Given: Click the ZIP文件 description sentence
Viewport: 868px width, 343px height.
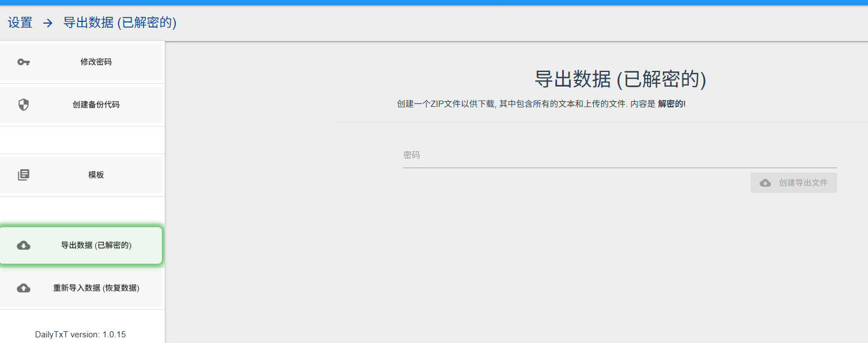Looking at the screenshot, I should click(x=541, y=104).
